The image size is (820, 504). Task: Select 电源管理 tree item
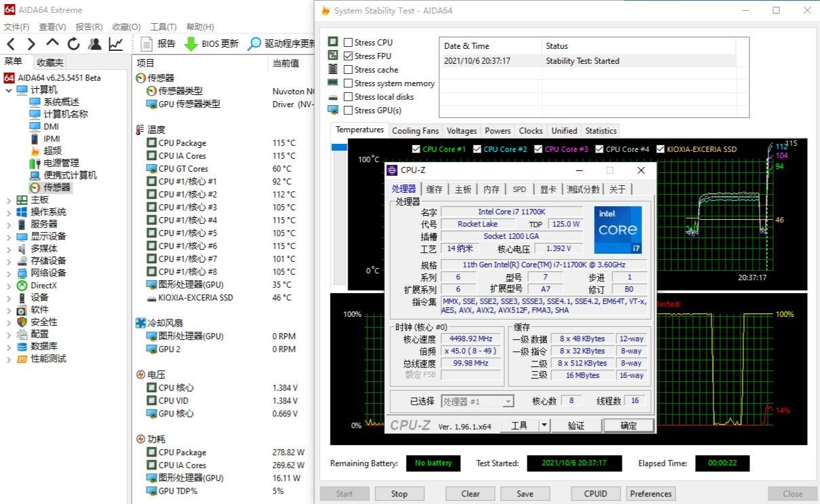[x=61, y=163]
